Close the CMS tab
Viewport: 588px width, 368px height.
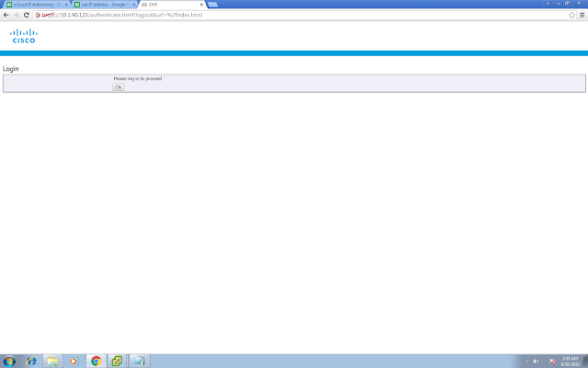(x=201, y=5)
